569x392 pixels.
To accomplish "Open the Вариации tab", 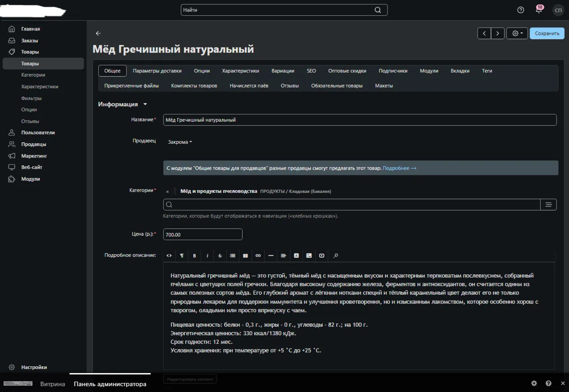I will click(x=283, y=71).
